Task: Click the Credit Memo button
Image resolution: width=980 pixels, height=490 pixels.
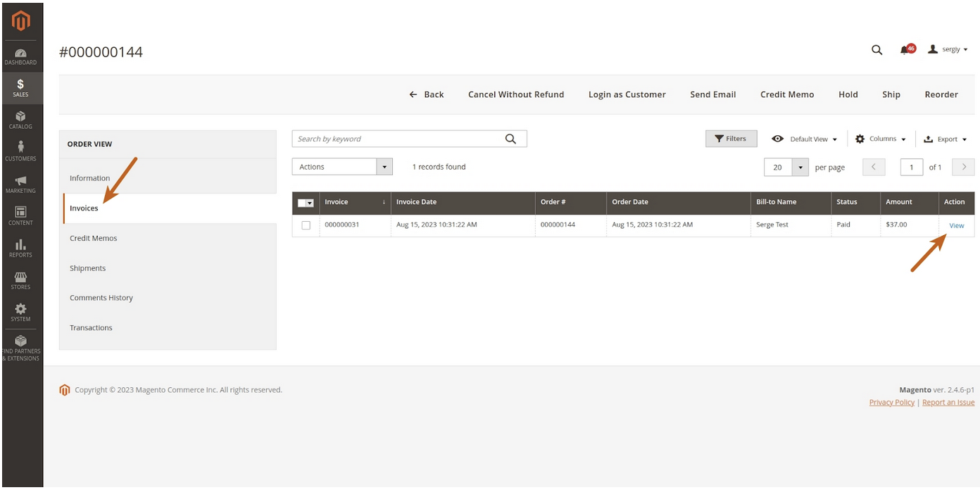Action: [x=787, y=94]
